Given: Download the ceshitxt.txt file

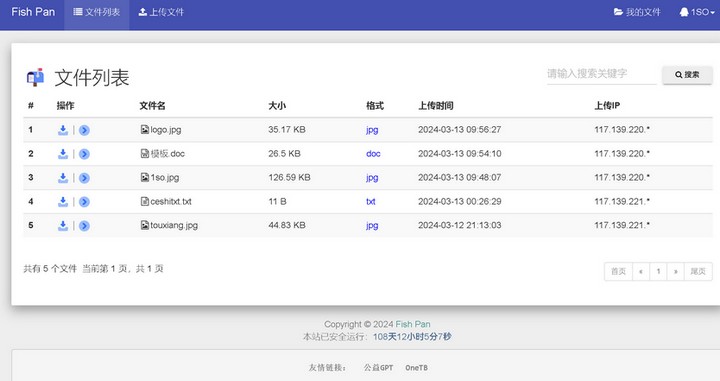Looking at the screenshot, I should [63, 202].
